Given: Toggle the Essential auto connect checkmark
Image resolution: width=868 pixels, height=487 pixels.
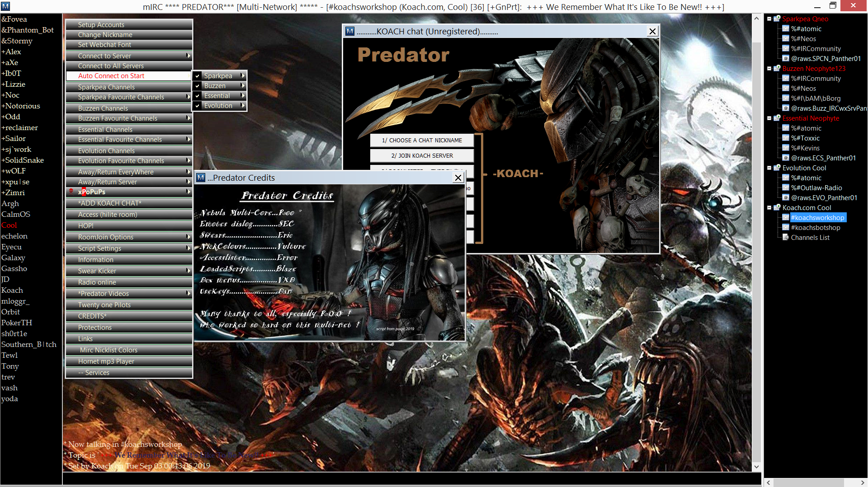Looking at the screenshot, I should tap(198, 96).
